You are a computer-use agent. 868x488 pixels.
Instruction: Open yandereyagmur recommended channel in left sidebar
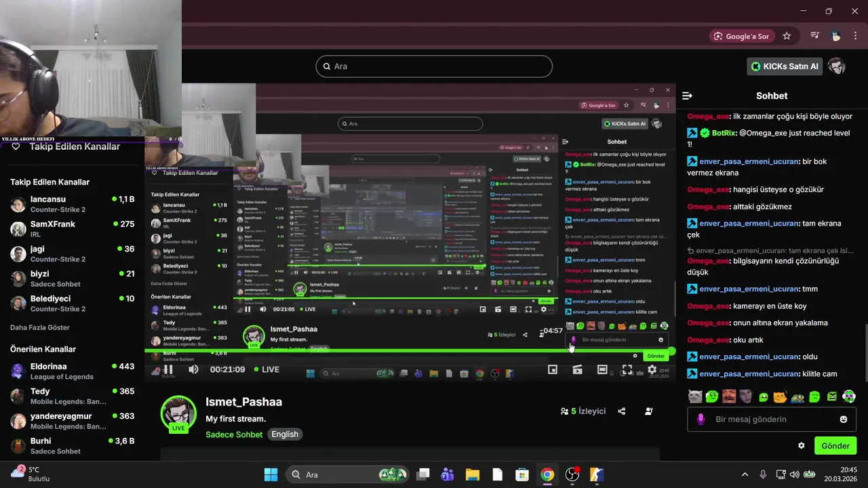pos(73,421)
